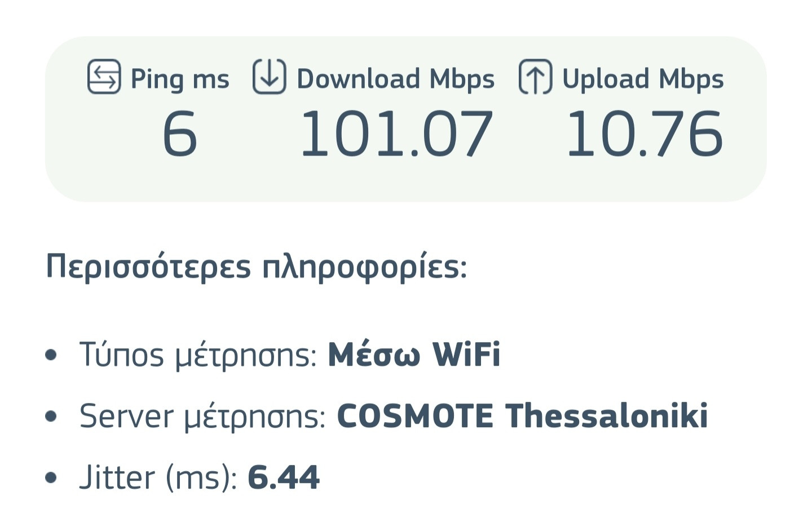Select the Download Mbps label

point(395,79)
